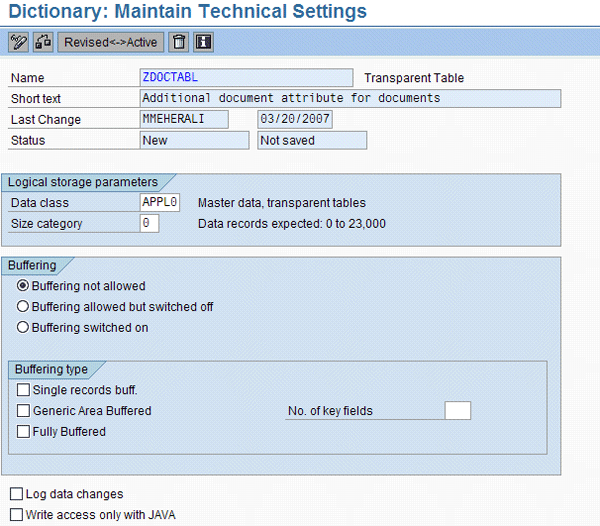
Task: Click the No. of key fields box
Action: coord(457,411)
